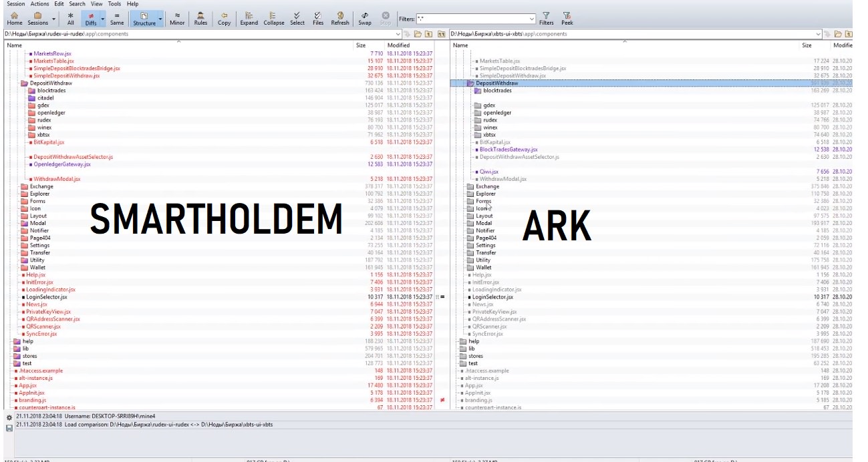Open the Rules settings
Screen dimensions: 868x462
200,18
